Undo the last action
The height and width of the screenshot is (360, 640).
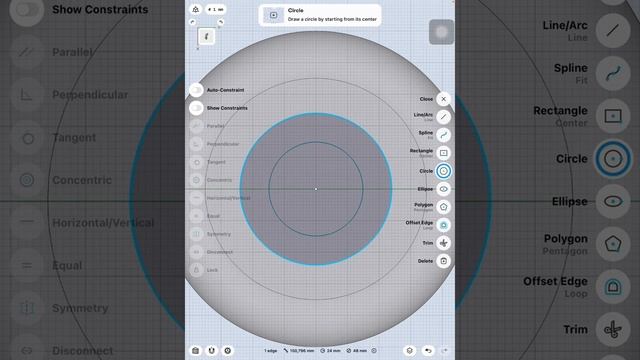[x=428, y=351]
